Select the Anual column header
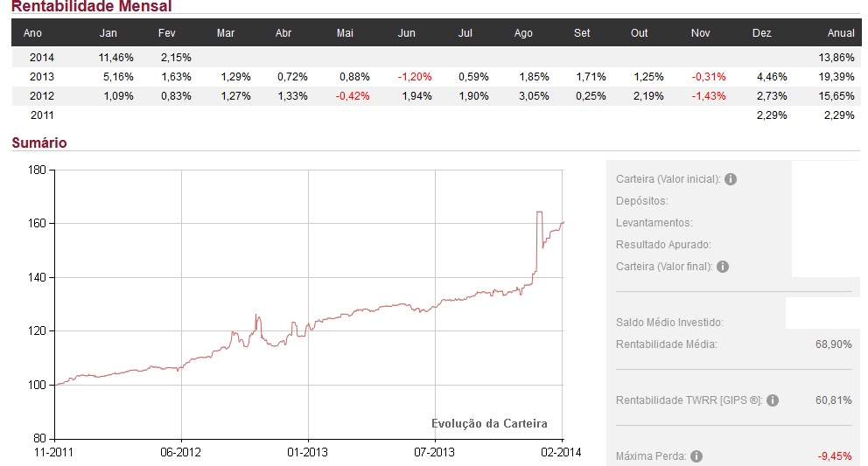 841,33
